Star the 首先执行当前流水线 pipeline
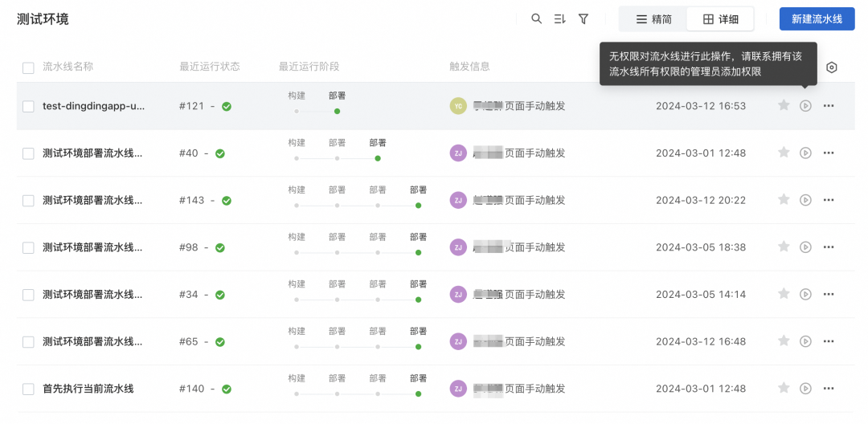 click(x=784, y=388)
